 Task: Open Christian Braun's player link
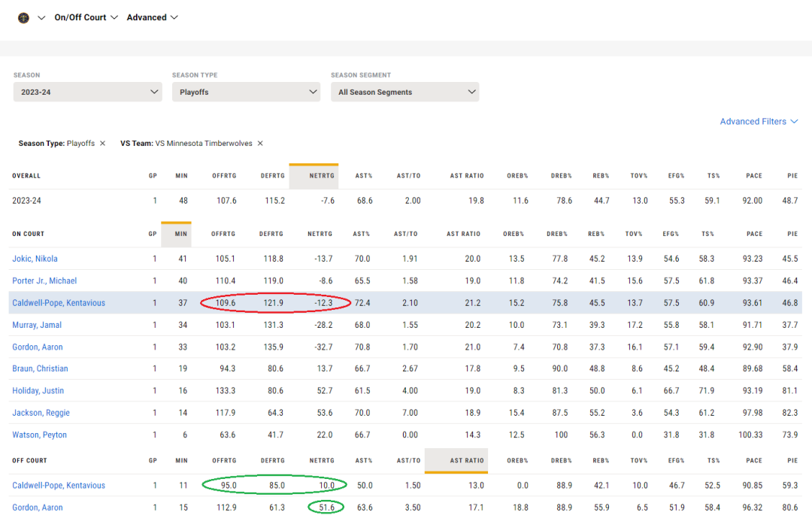click(40, 368)
